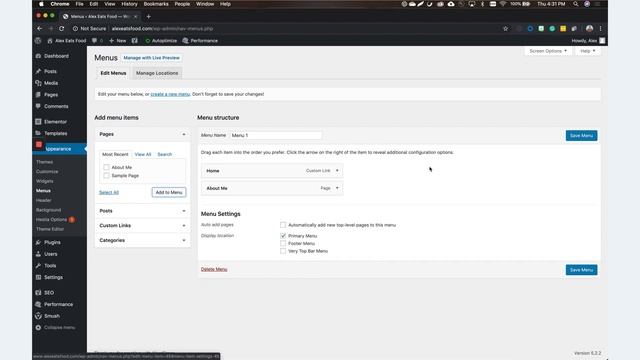This screenshot has height=360, width=640.
Task: Open Users in the sidebar
Action: pos(50,254)
